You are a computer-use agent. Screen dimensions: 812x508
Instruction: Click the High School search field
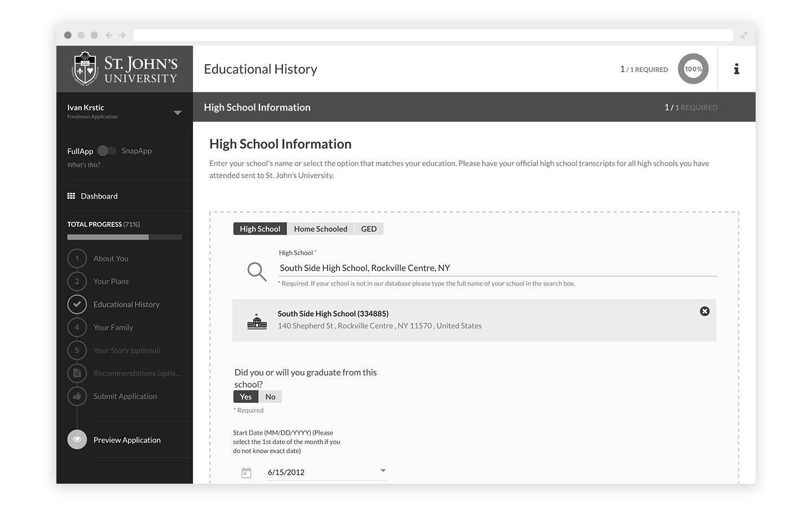point(498,268)
